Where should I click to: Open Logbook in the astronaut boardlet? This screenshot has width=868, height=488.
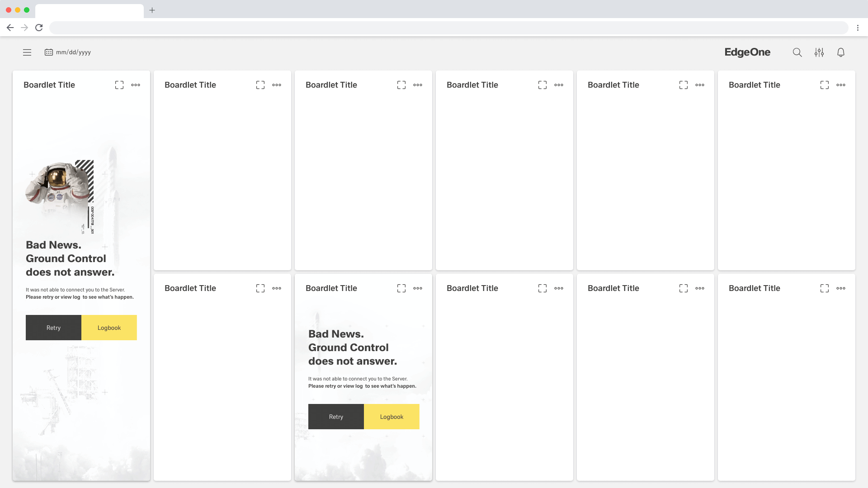click(109, 328)
